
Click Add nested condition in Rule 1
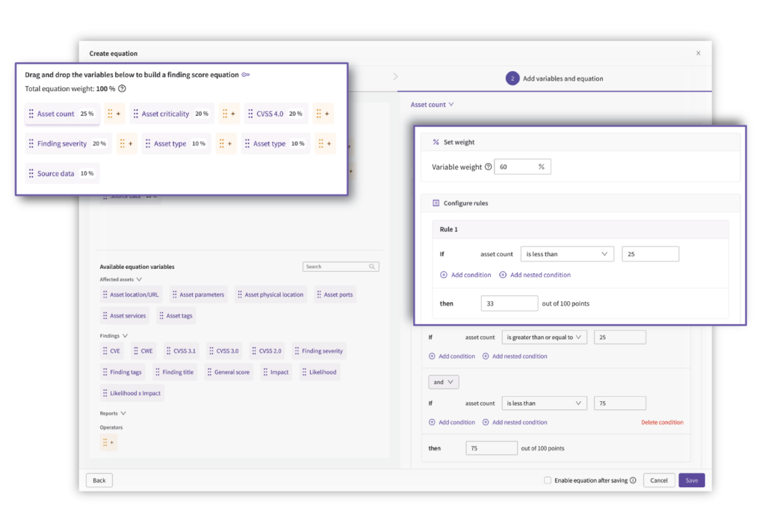coord(535,275)
